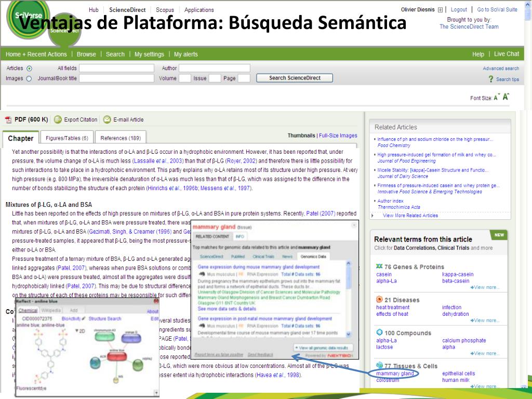Open the Search menu in green bar
The height and width of the screenshot is (399, 532).
coord(115,54)
